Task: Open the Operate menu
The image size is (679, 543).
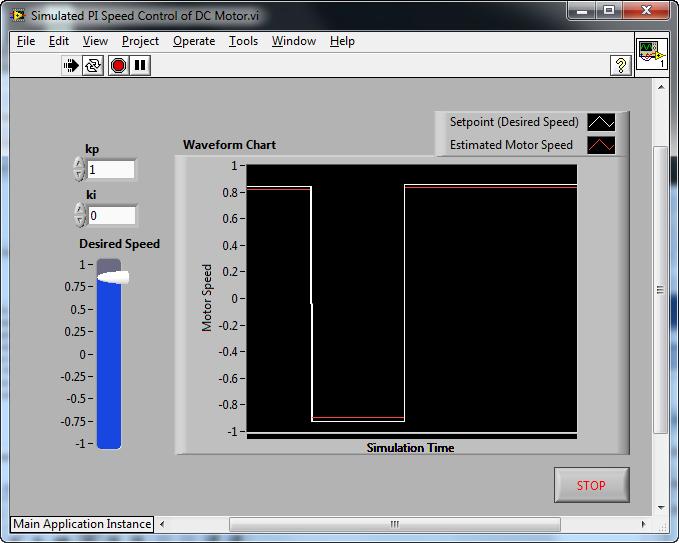Action: coord(194,41)
